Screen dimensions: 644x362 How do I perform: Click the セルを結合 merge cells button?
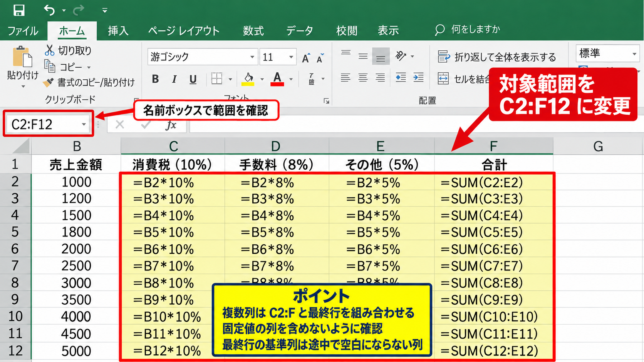(464, 79)
